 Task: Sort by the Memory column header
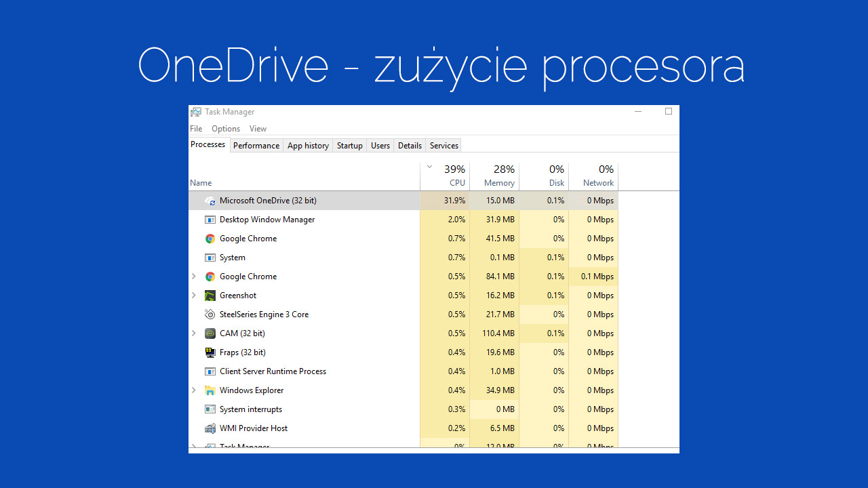click(494, 176)
